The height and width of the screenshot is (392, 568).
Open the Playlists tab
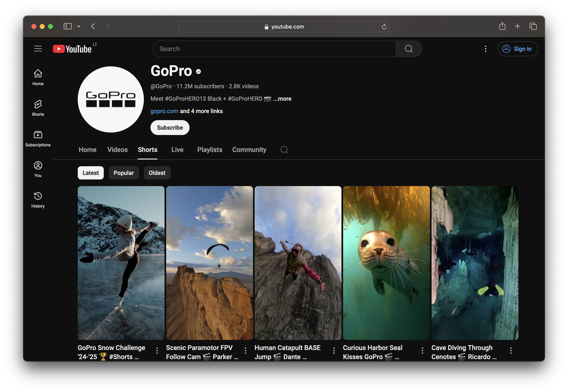(x=209, y=149)
